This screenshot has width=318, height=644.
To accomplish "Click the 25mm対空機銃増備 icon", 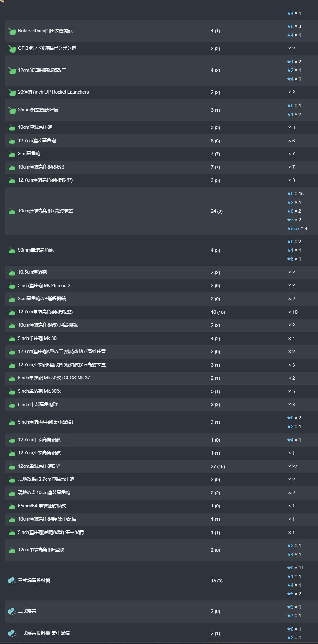I will click(x=12, y=110).
